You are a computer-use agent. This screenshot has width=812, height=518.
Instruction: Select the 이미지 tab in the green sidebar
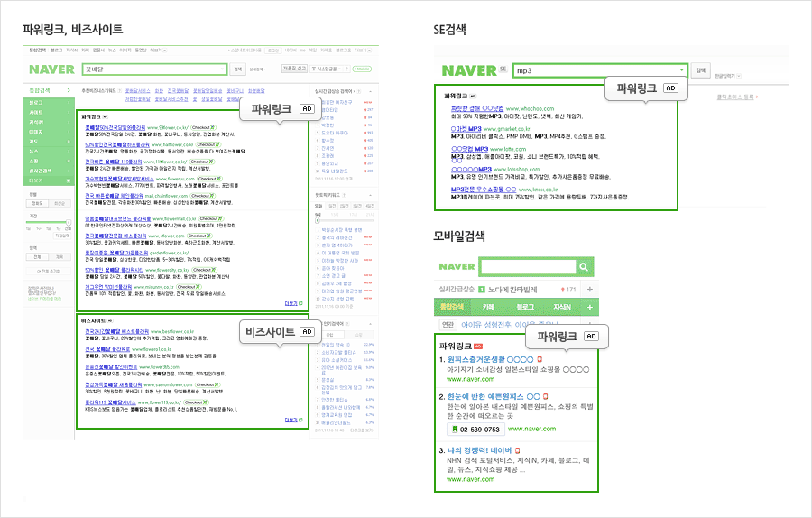[x=49, y=132]
